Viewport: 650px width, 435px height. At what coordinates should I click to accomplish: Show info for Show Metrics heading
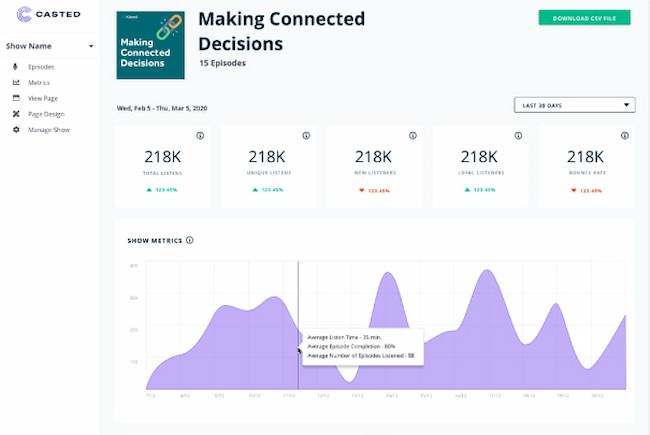(x=190, y=240)
